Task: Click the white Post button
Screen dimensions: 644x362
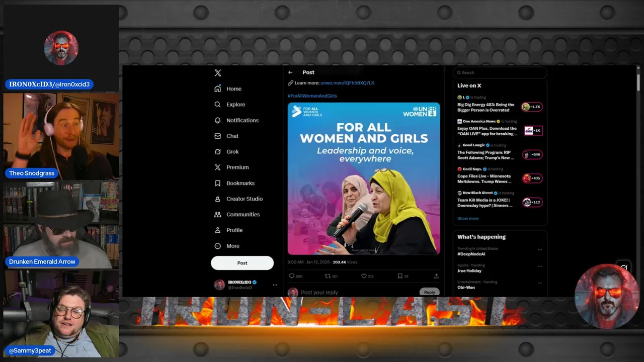Action: pyautogui.click(x=242, y=263)
